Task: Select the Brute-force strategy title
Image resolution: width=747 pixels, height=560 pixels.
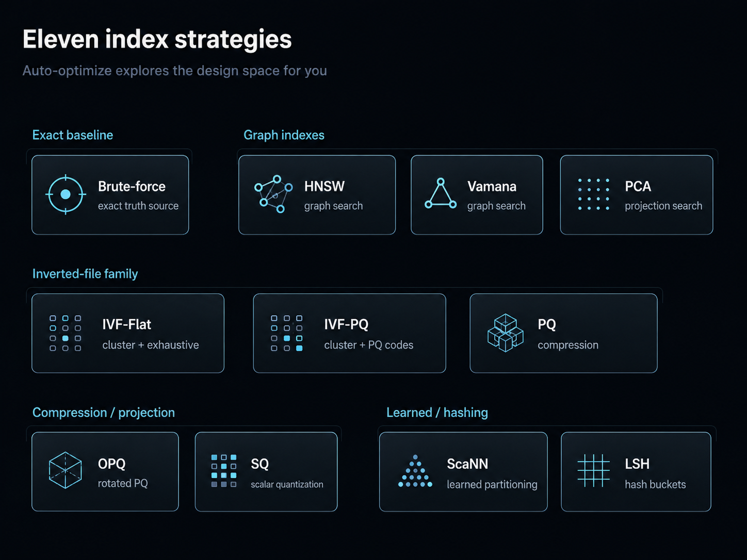Action: (x=132, y=186)
